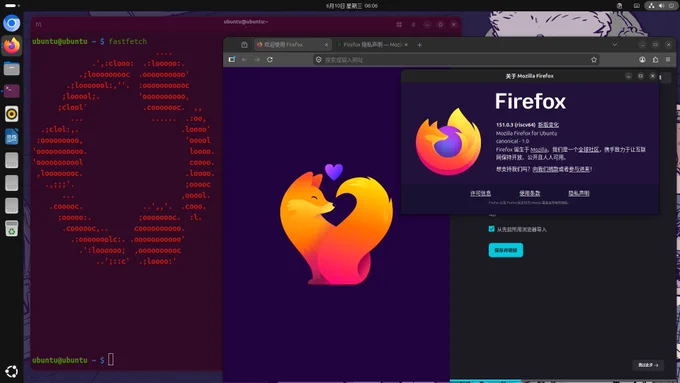This screenshot has height=383, width=680.
Task: Click the 'Mozilla Firefox for Ubuntu' text
Action: 526,133
